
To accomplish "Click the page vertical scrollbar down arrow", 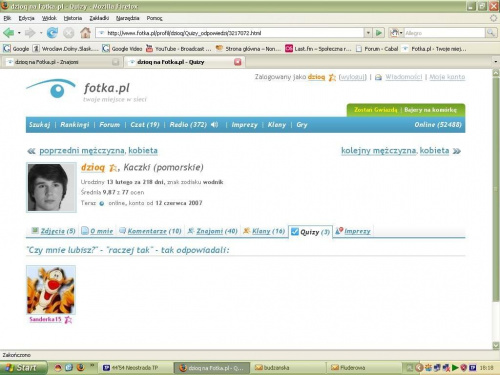I will click(x=496, y=345).
